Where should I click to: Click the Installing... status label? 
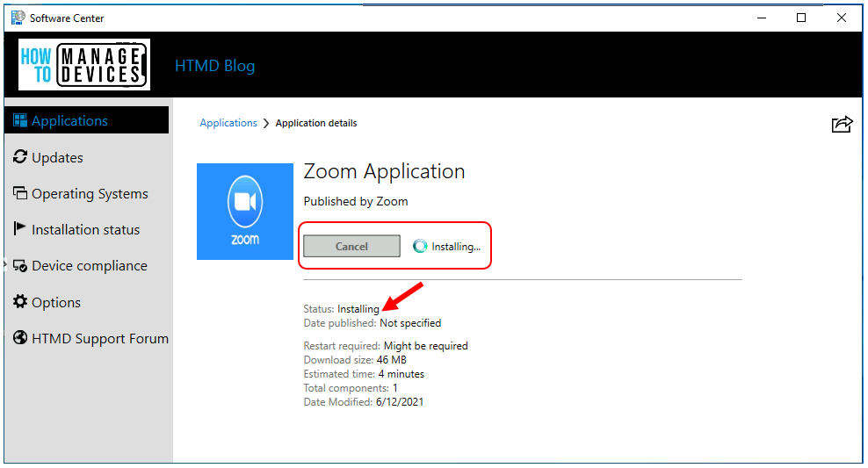[456, 247]
